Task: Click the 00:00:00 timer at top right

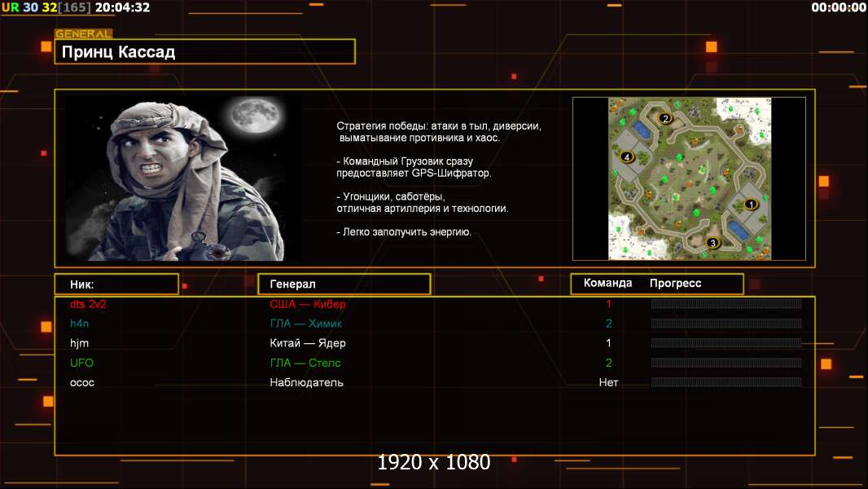Action: point(838,7)
